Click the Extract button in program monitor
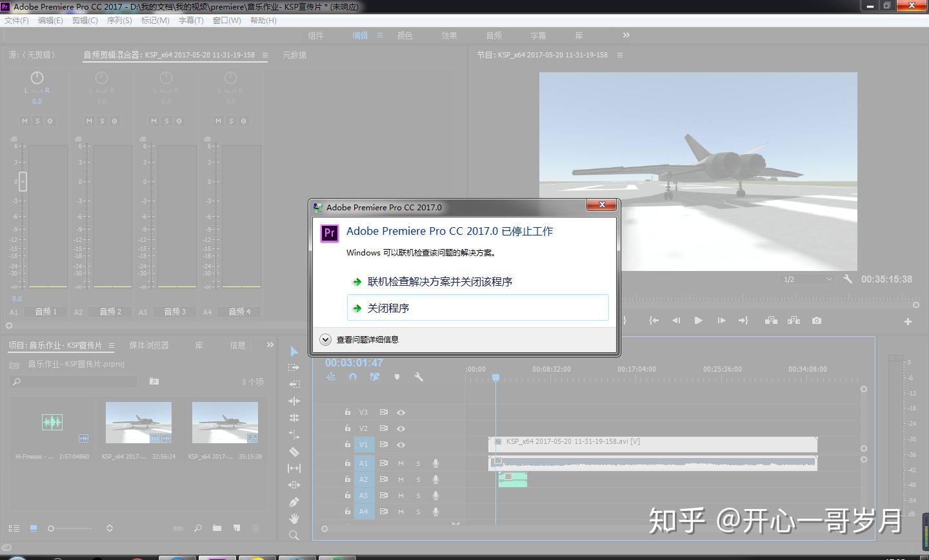 tap(794, 321)
